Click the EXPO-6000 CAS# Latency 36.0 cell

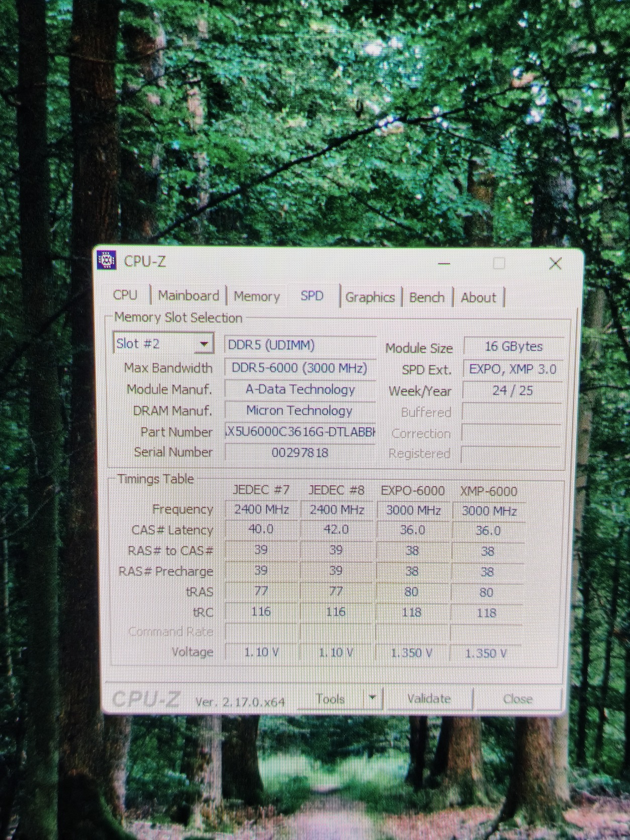(x=413, y=531)
